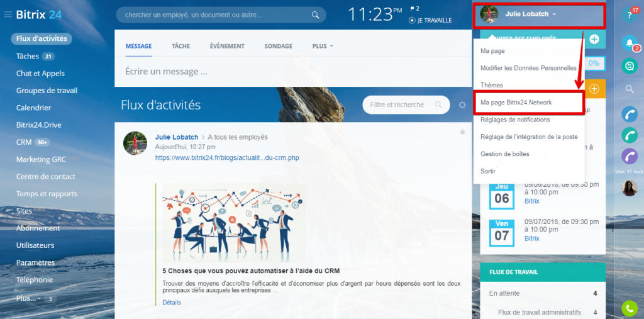Screen dimensions: 644x319
Task: Open Tâches in left menu
Action: click(28, 57)
